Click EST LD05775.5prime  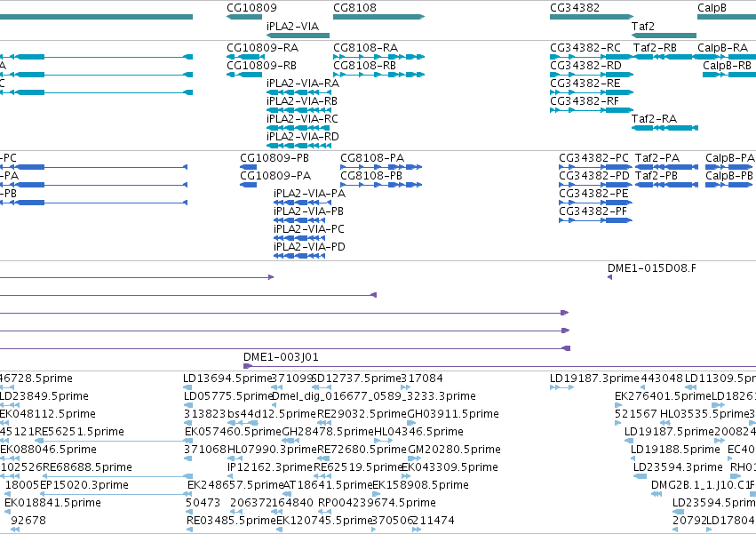[x=229, y=396]
